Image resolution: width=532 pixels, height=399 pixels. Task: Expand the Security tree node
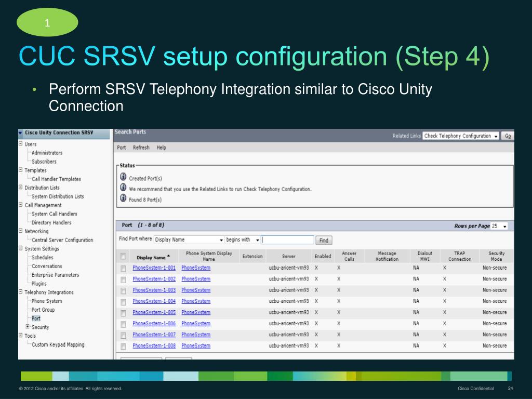(x=28, y=326)
